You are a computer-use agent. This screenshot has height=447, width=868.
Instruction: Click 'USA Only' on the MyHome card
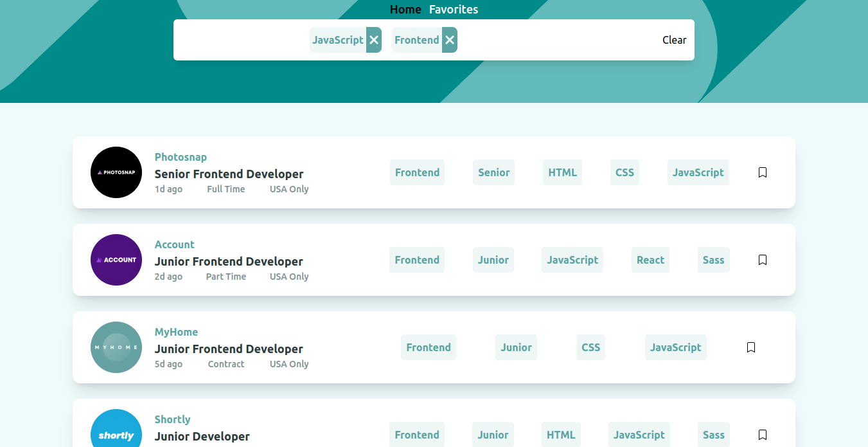pos(289,364)
